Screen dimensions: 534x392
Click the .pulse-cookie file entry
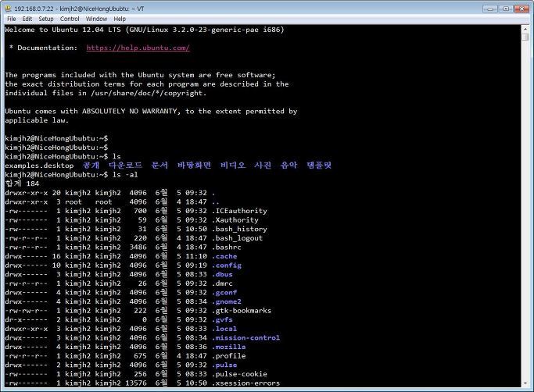coord(239,374)
